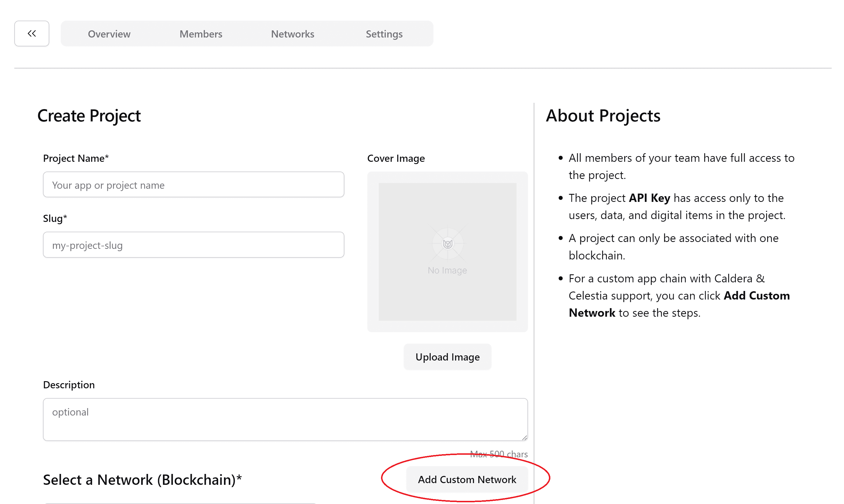Screen dimensions: 844x504
Task: Open the Members tab
Action: (x=201, y=34)
